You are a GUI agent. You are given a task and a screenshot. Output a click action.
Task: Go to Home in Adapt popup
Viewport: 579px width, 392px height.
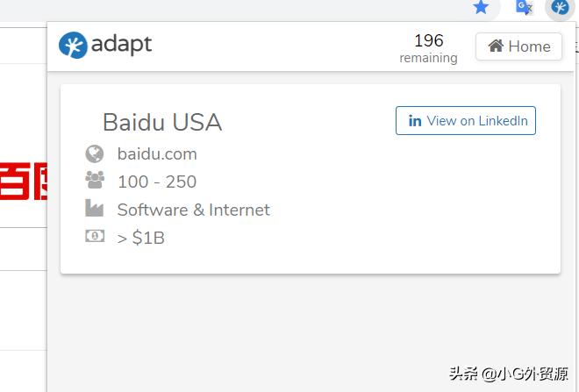518,46
